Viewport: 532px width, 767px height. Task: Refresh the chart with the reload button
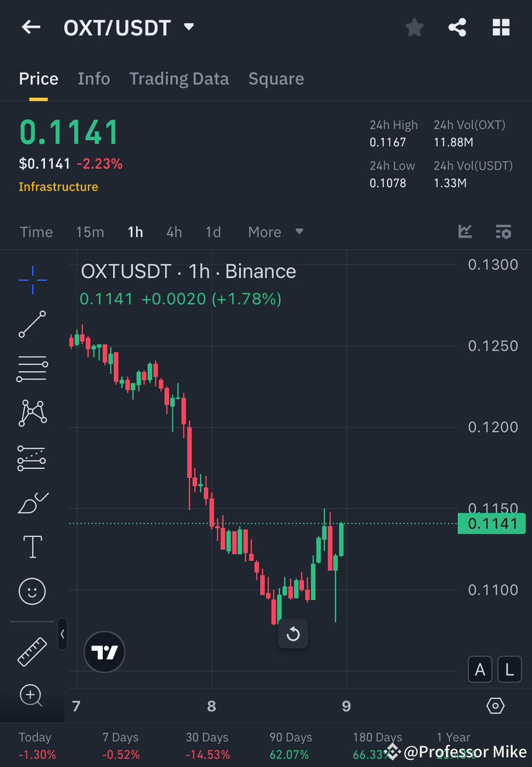(293, 634)
